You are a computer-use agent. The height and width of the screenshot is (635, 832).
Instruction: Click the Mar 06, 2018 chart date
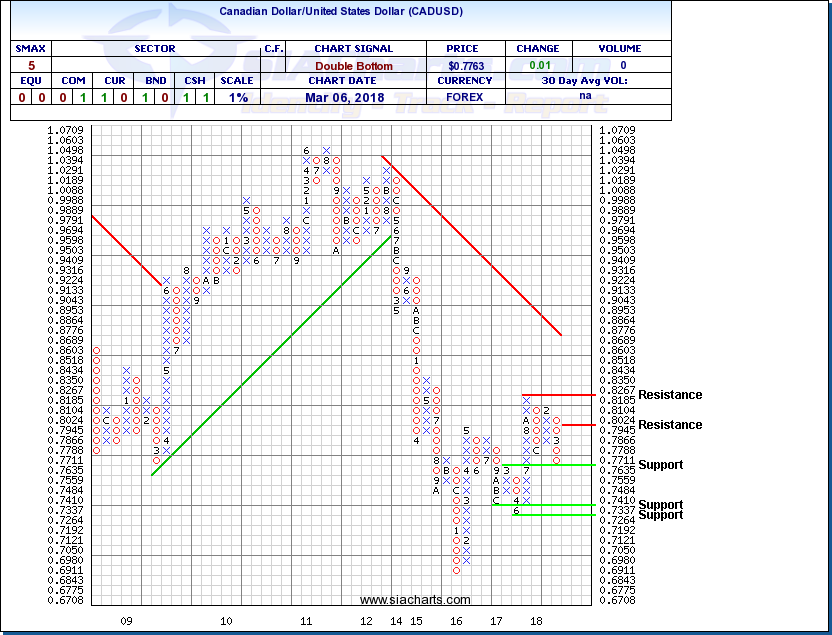pyautogui.click(x=354, y=97)
